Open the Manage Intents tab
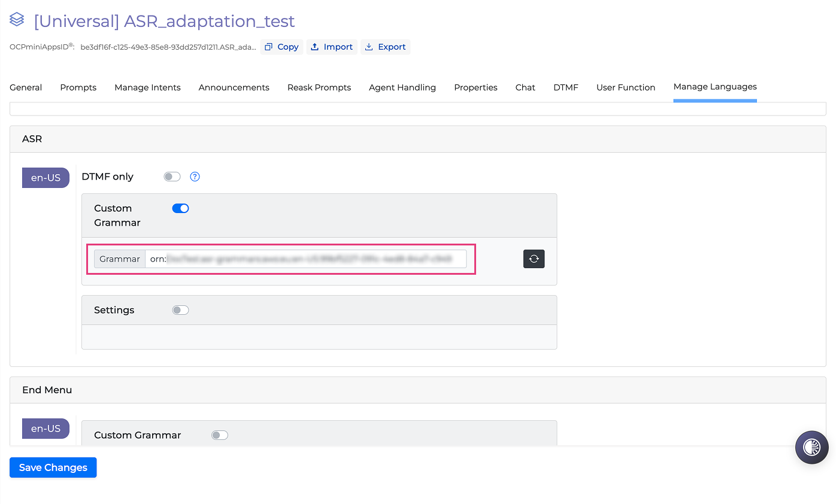The image size is (836, 504). tap(147, 87)
